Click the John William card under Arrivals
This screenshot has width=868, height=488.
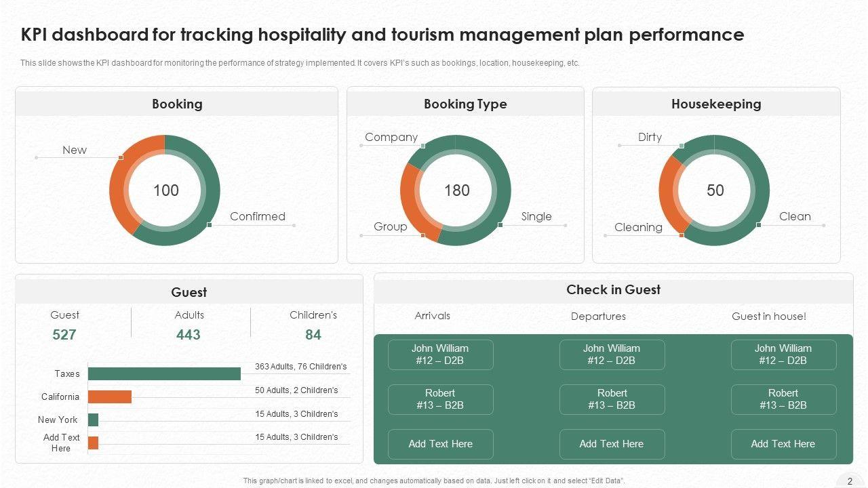[440, 354]
